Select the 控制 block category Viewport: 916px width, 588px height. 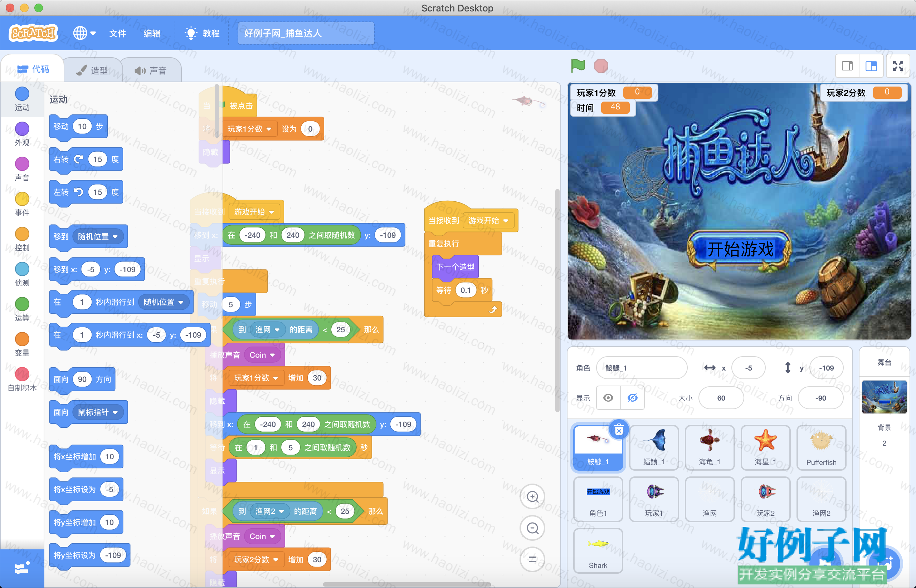pos(22,239)
